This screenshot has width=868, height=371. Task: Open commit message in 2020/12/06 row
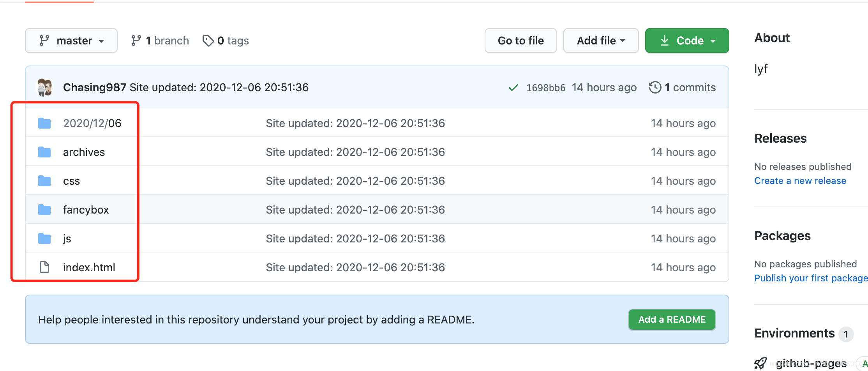[355, 123]
